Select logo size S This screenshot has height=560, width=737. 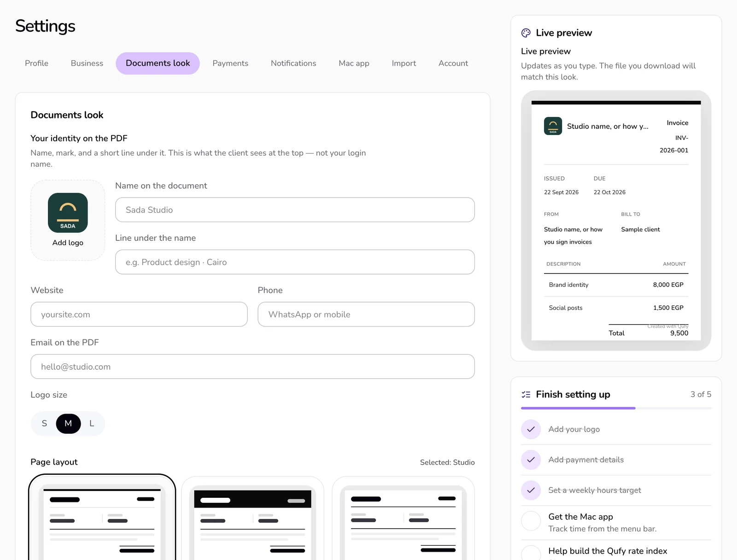tap(44, 424)
